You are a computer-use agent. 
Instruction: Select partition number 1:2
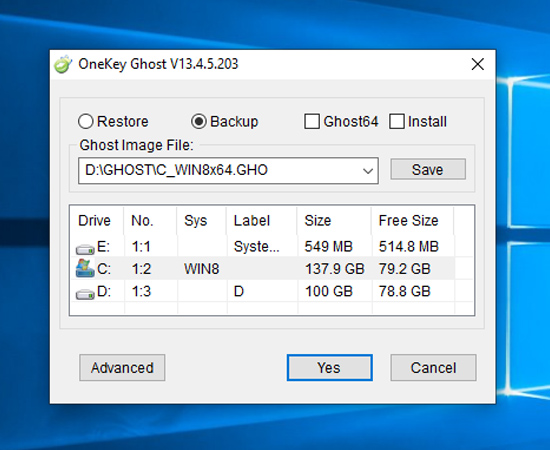point(141,269)
